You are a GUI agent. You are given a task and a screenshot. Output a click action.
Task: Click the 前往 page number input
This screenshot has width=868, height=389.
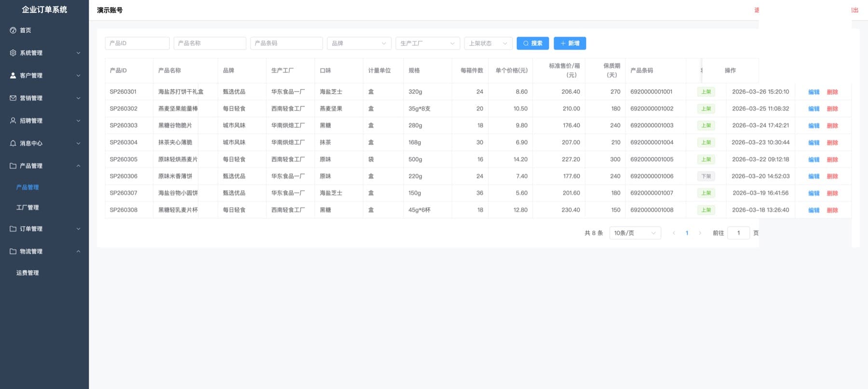coord(738,233)
